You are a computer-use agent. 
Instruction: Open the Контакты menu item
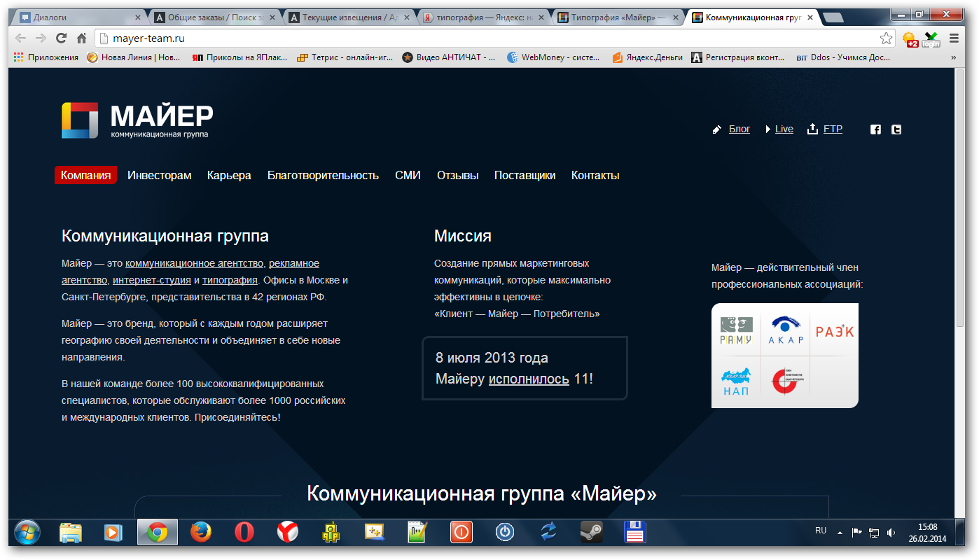(595, 175)
